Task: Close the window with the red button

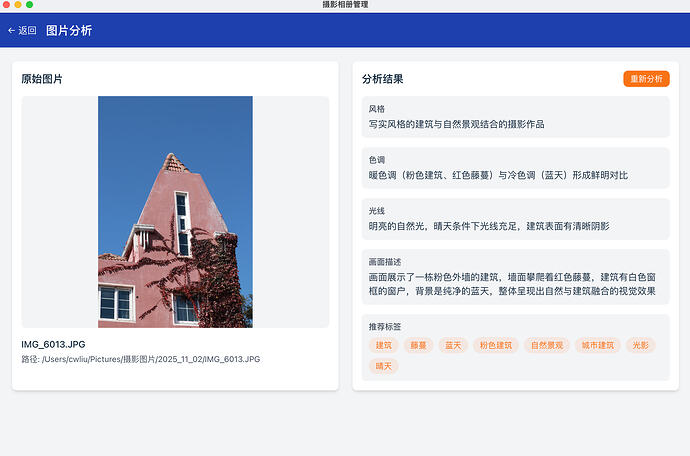Action: pos(6,4)
